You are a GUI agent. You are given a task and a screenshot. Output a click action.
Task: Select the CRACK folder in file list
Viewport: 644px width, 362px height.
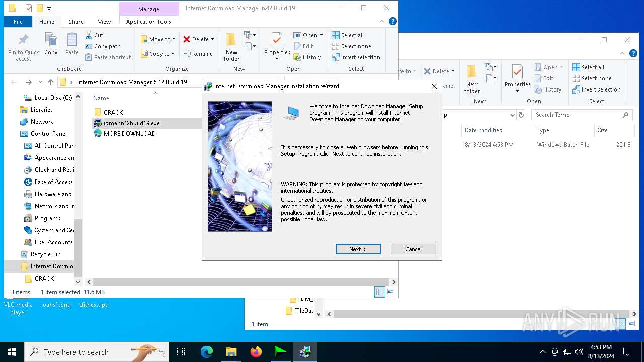click(108, 112)
